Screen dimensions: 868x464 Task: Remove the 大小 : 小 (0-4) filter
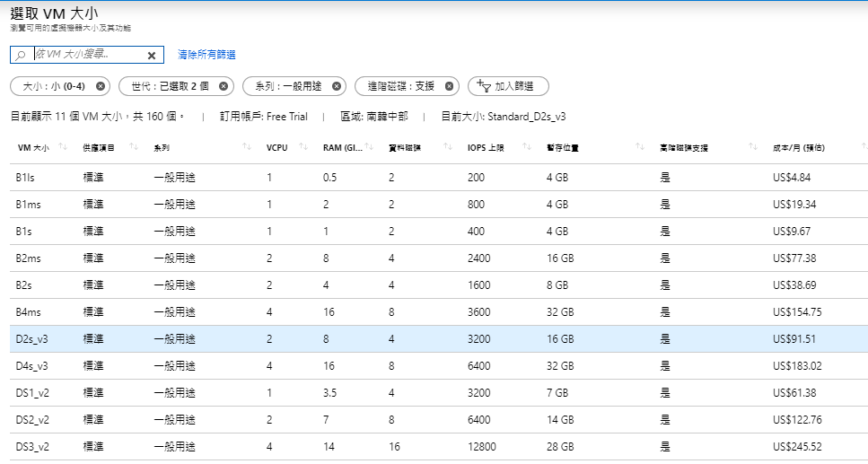tap(101, 86)
